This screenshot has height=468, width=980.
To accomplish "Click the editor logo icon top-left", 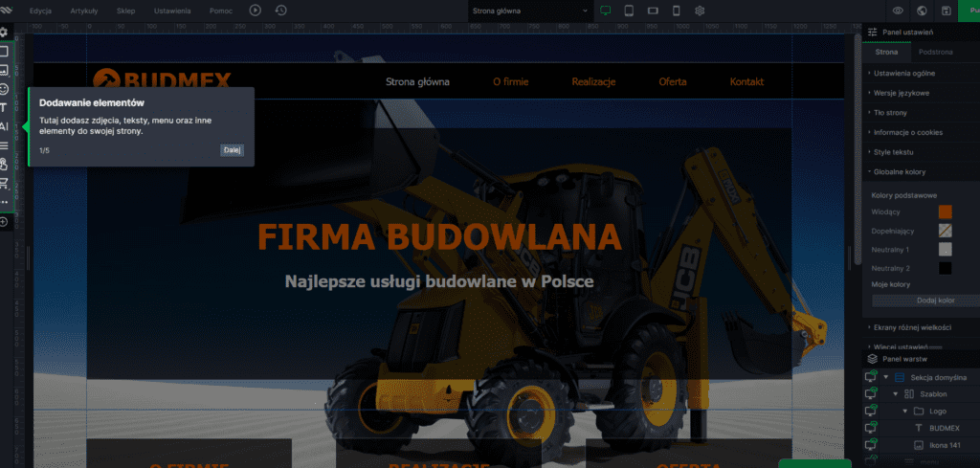I will [x=7, y=11].
